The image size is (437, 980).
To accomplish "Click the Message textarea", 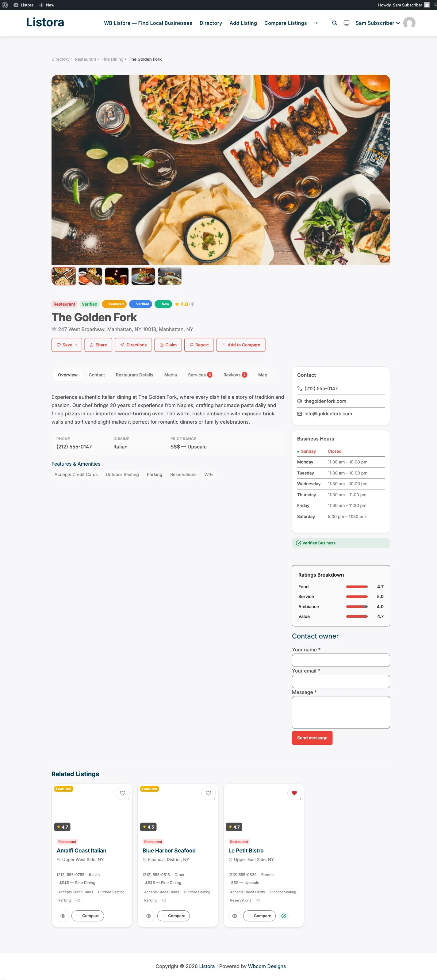I will 341,713.
